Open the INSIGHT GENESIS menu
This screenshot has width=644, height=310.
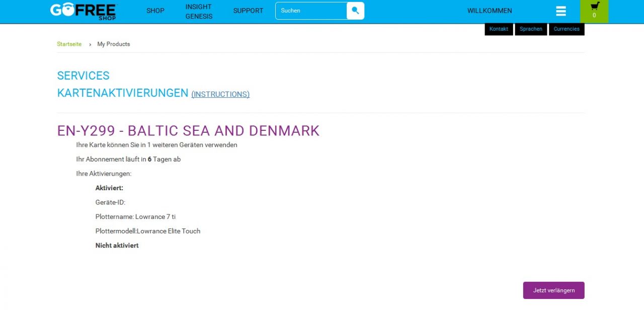click(x=199, y=11)
